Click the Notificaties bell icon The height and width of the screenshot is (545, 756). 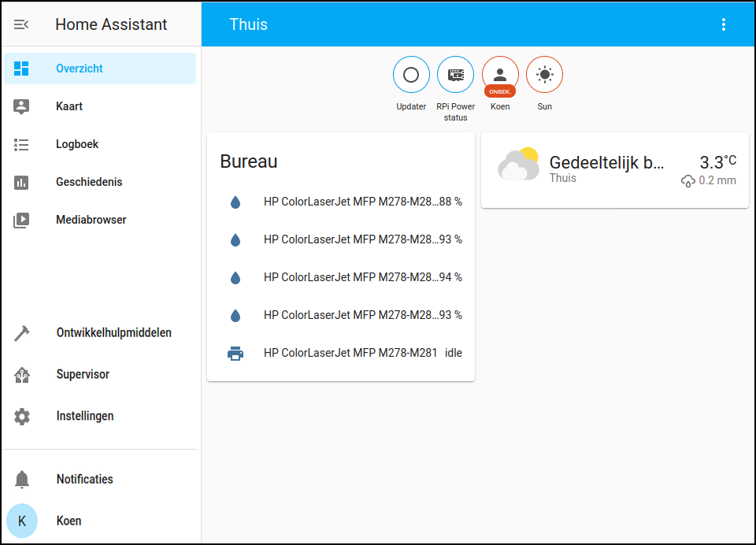pos(22,480)
